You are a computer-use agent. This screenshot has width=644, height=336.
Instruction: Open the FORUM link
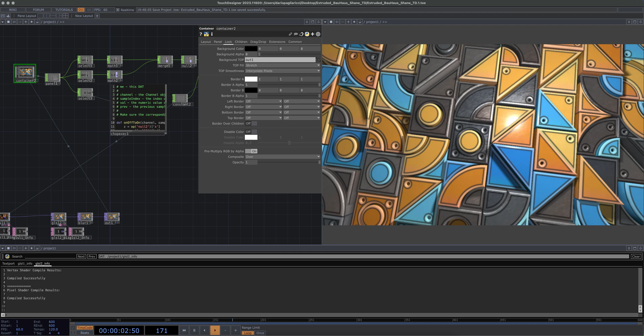(x=38, y=10)
